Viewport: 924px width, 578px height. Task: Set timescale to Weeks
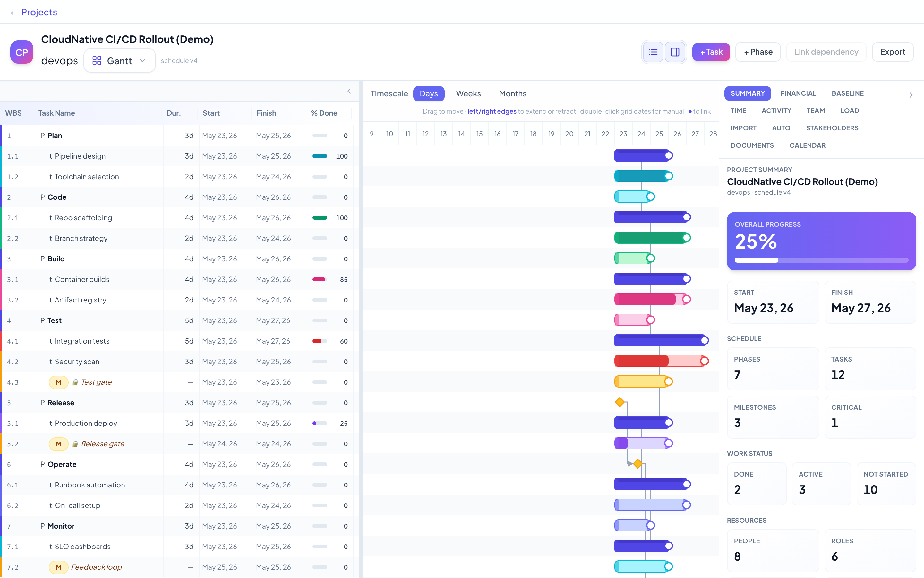(468, 94)
